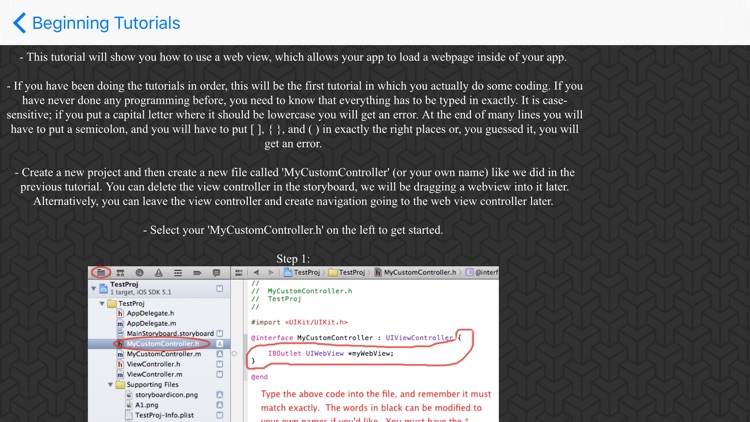This screenshot has width=750, height=422.
Task: Click the related files grid icon in jump bar
Action: [238, 273]
